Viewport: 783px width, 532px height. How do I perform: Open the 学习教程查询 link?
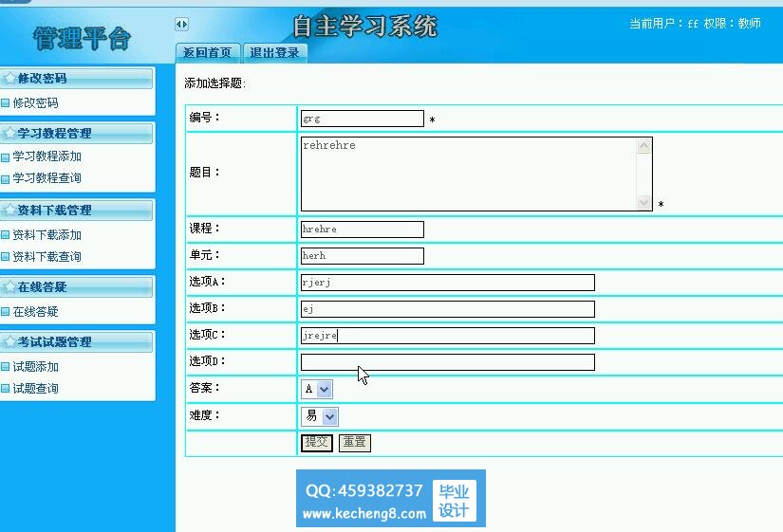click(x=47, y=177)
